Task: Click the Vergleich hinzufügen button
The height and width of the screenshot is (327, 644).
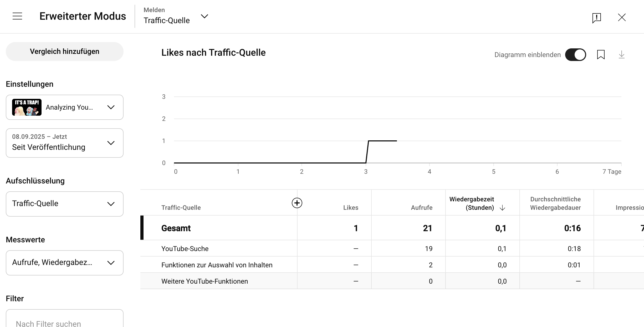Action: [x=65, y=52]
